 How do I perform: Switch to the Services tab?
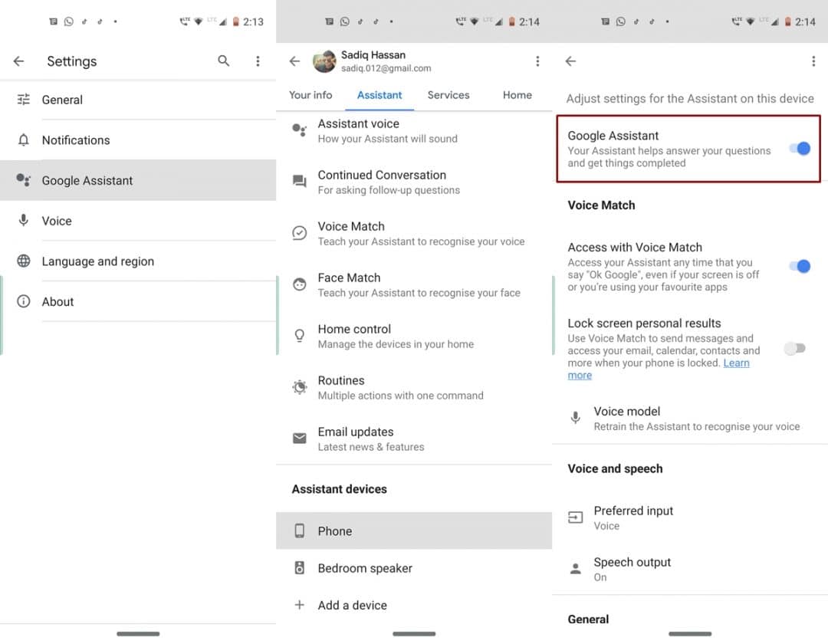[x=449, y=95]
